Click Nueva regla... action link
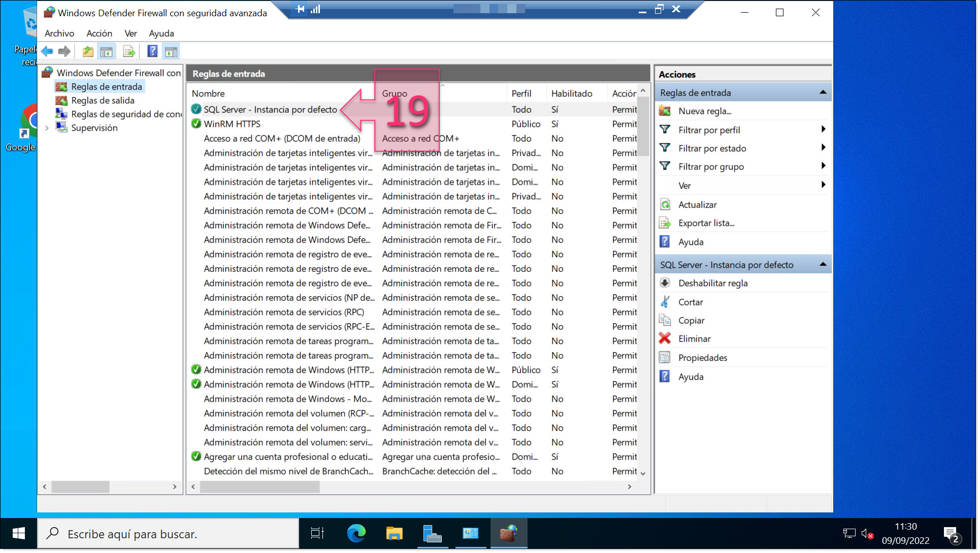 (x=705, y=111)
